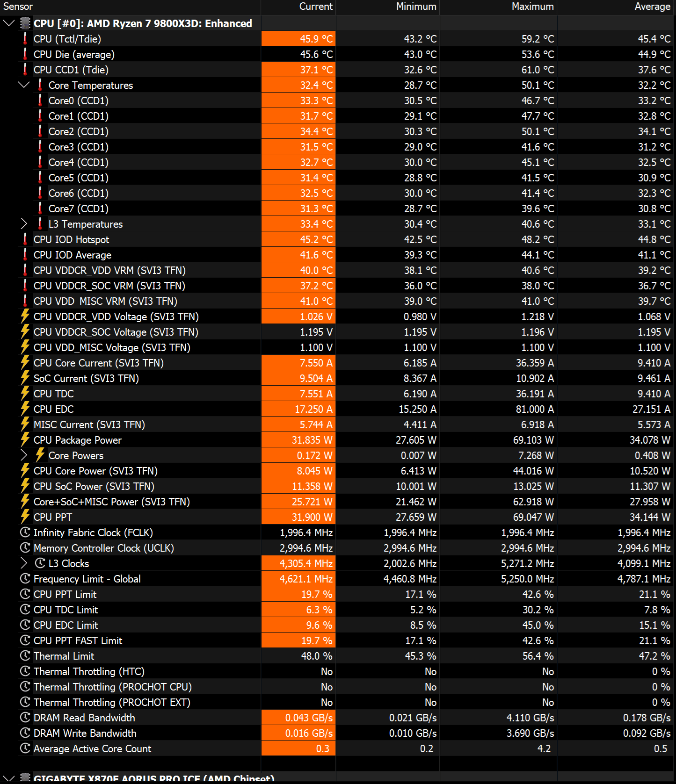Screen dimensions: 676x784
Task: Select the Core+SoC+MISC Power row
Action: pyautogui.click(x=338, y=502)
